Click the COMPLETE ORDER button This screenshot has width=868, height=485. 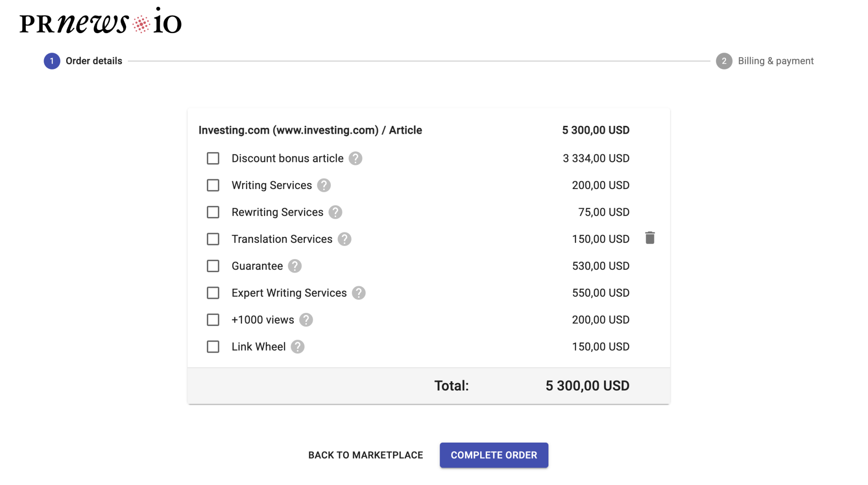click(493, 454)
